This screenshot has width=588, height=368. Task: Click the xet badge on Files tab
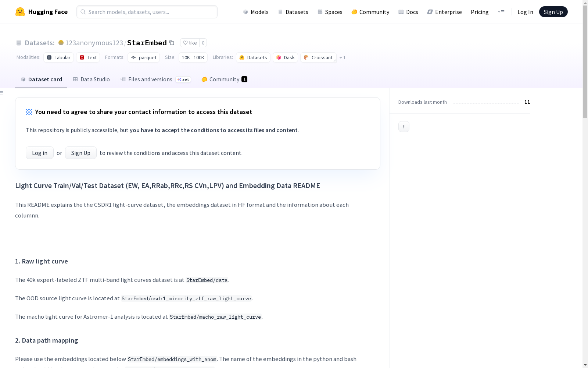[183, 79]
